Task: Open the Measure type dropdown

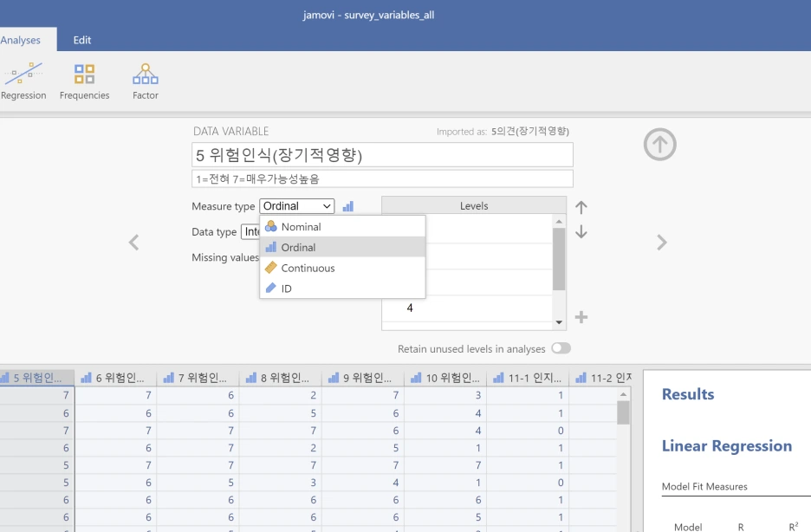Action: 297,206
